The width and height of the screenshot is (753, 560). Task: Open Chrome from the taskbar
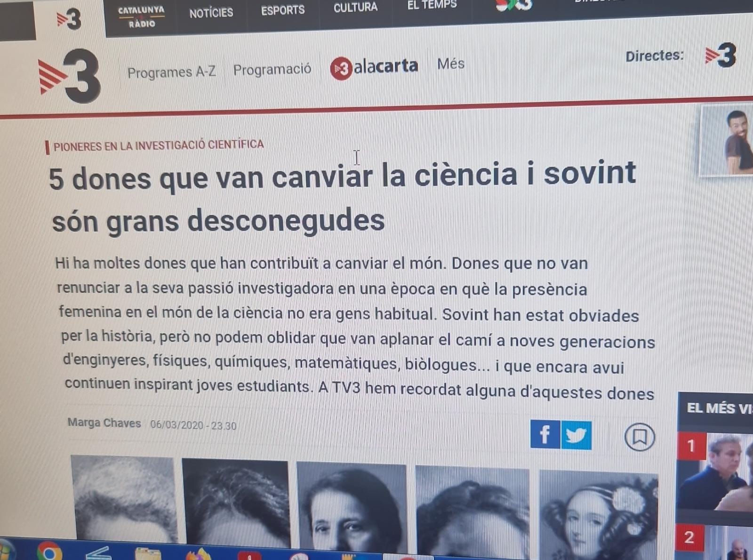(49, 551)
